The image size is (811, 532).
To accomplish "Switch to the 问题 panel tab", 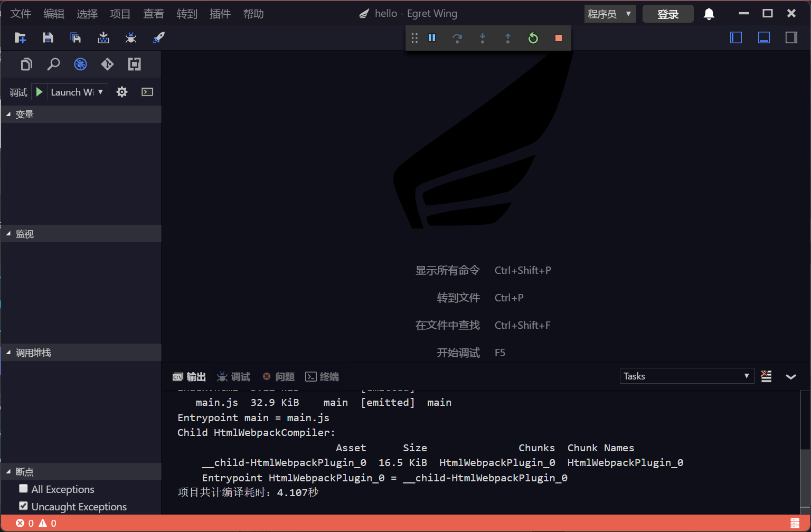I will [278, 376].
